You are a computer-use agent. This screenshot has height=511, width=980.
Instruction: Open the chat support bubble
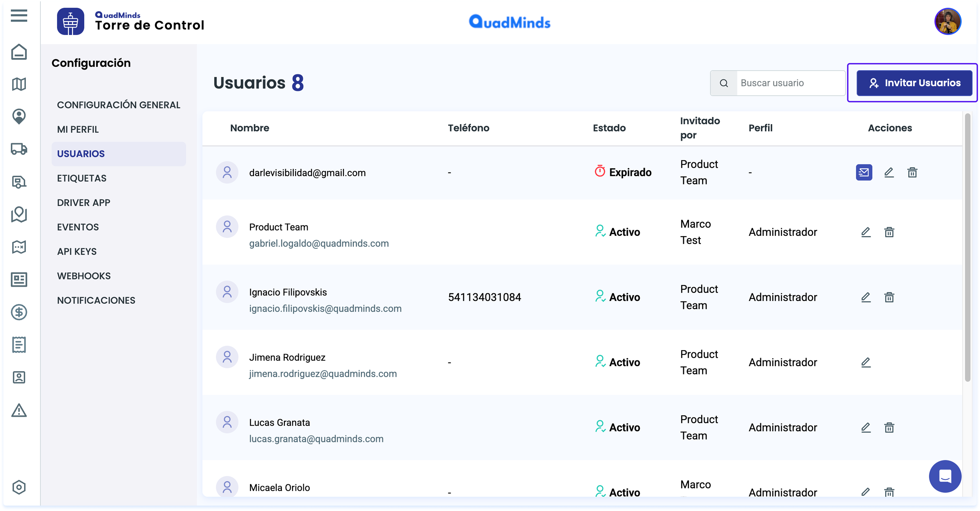[x=945, y=476]
